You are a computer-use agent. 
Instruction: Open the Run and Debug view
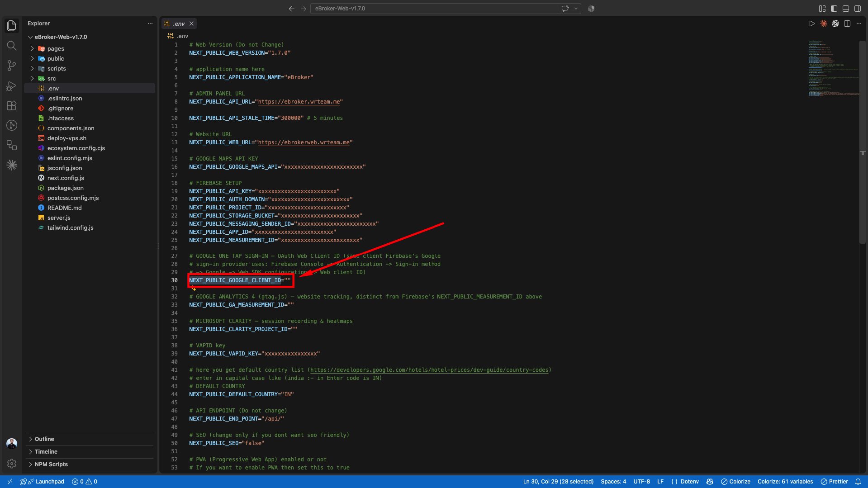point(12,85)
